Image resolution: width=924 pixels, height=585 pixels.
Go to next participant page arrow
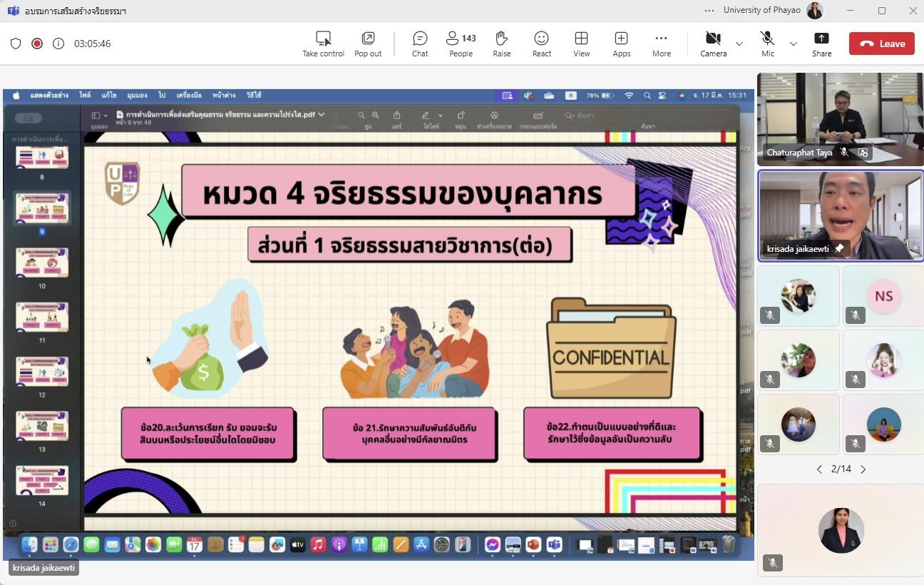click(x=863, y=469)
